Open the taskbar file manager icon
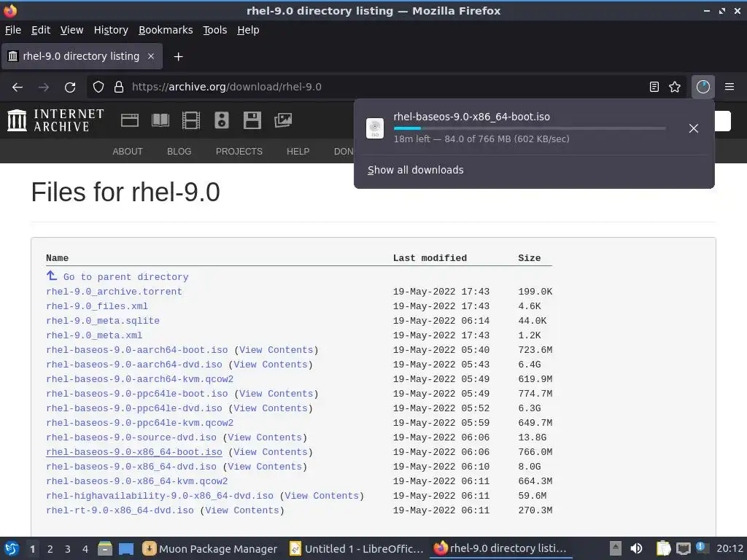Viewport: 747px width, 560px height. [105, 548]
